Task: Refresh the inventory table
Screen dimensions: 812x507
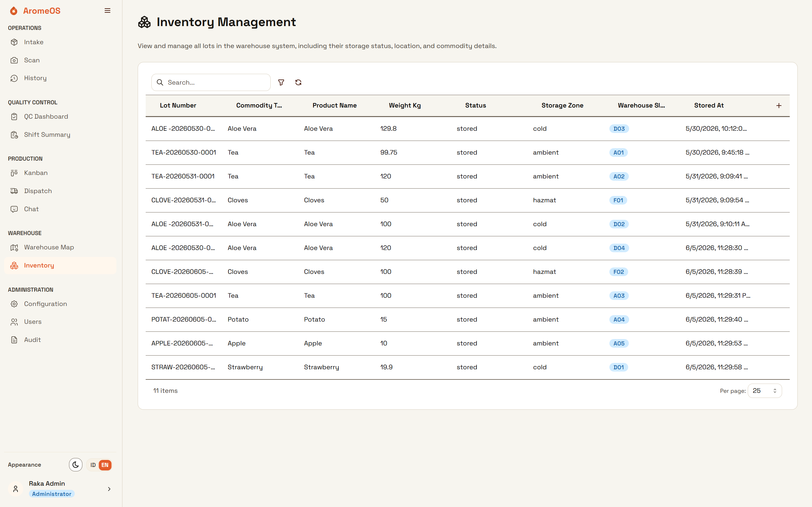Action: pos(298,82)
